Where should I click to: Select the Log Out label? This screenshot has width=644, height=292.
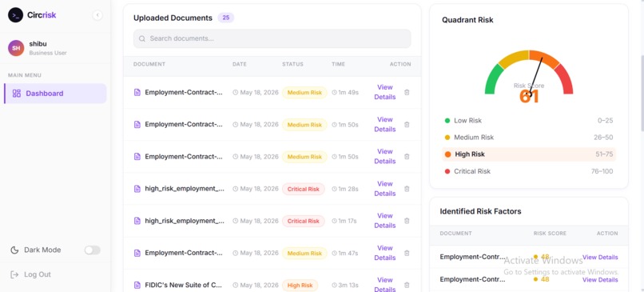coord(38,274)
